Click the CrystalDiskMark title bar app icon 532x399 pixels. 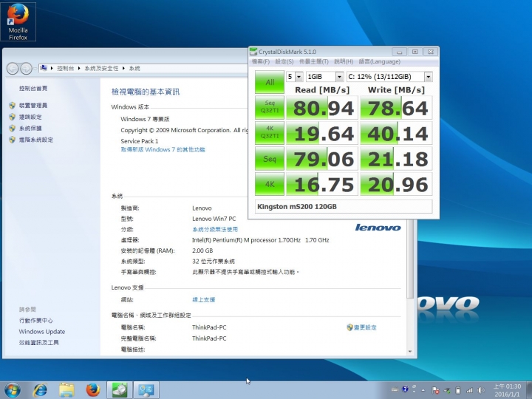(x=253, y=52)
